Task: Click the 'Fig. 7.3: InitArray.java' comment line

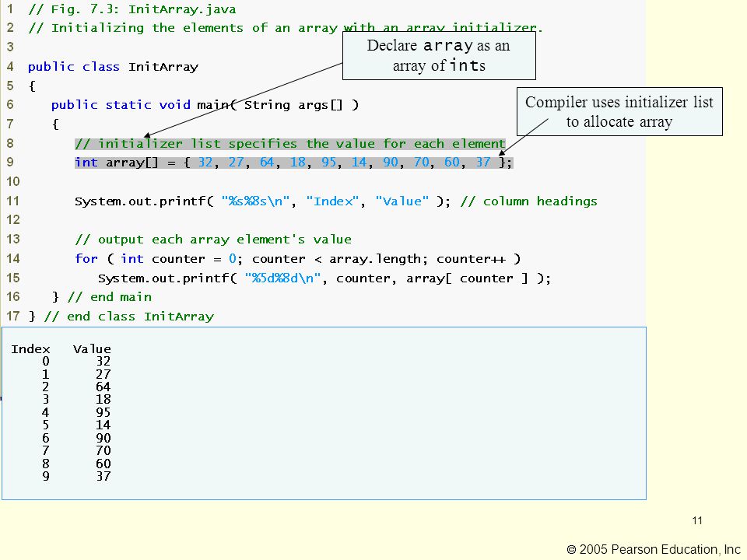Action: (x=132, y=9)
